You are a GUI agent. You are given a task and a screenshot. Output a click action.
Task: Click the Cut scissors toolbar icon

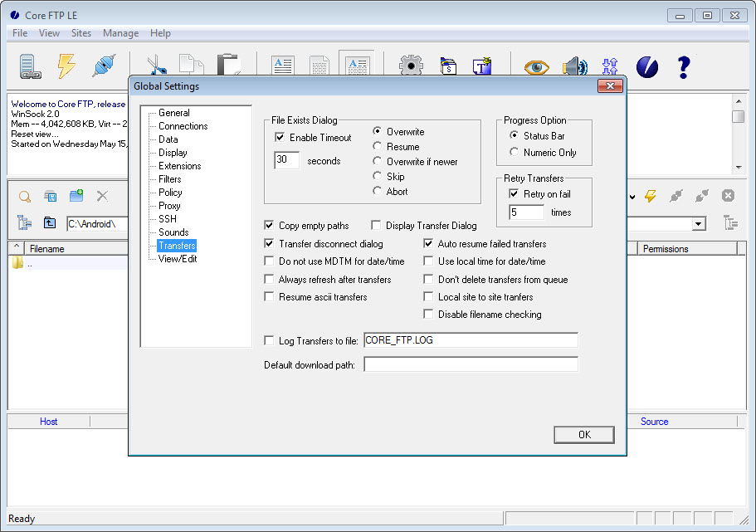157,66
